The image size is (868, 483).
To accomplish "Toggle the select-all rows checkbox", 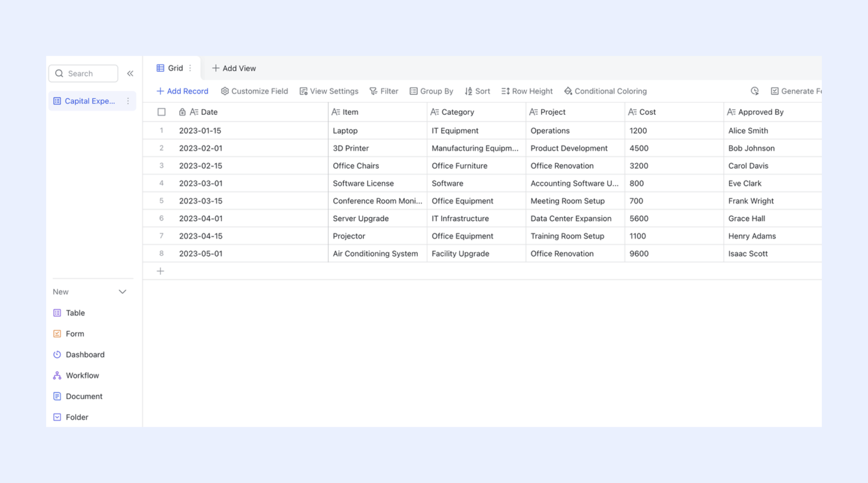I will click(162, 112).
